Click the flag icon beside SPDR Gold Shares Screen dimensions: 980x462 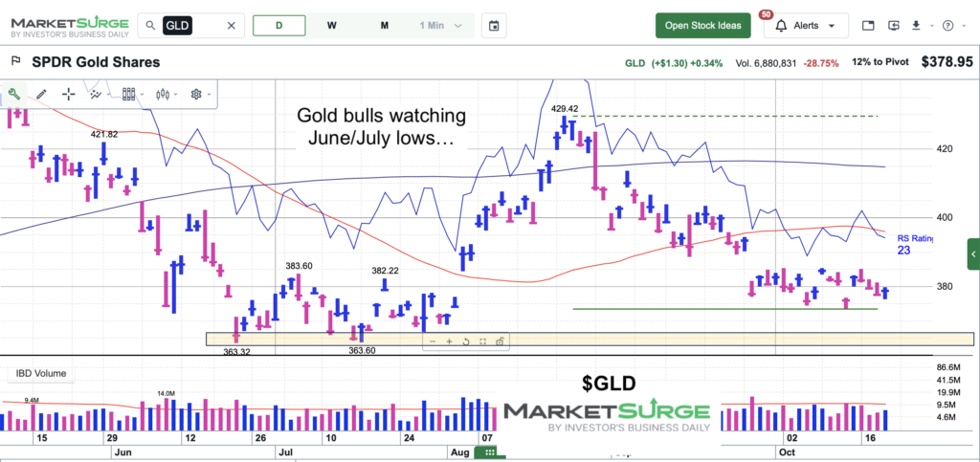click(15, 62)
